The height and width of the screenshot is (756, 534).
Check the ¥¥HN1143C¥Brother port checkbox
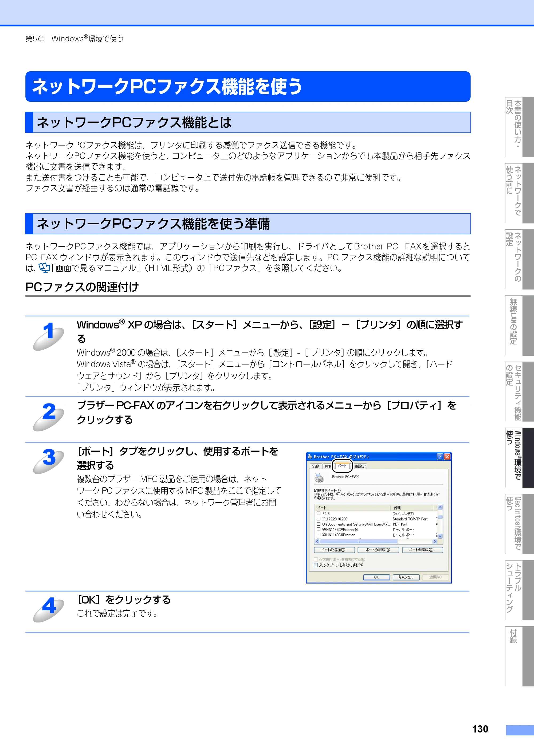[x=318, y=535]
